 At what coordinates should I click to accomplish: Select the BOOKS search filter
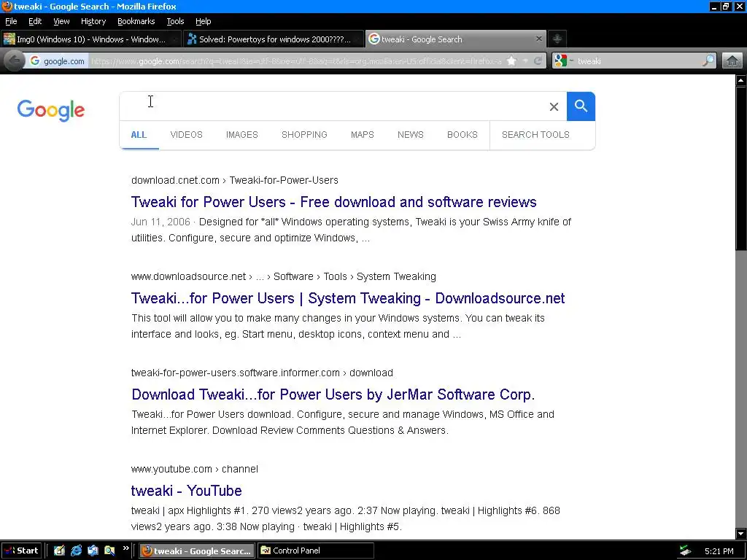pyautogui.click(x=462, y=135)
